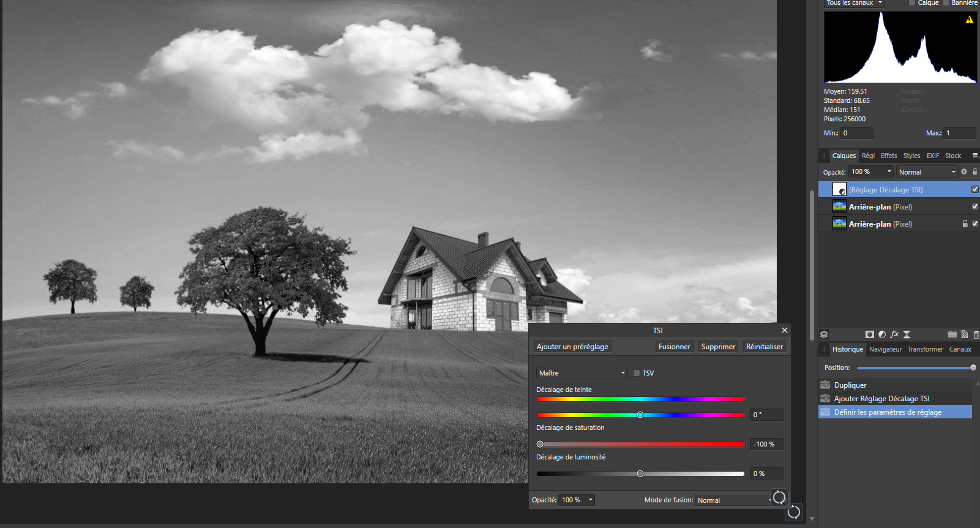
Task: Click the edit all layers stack icon
Action: click(824, 334)
